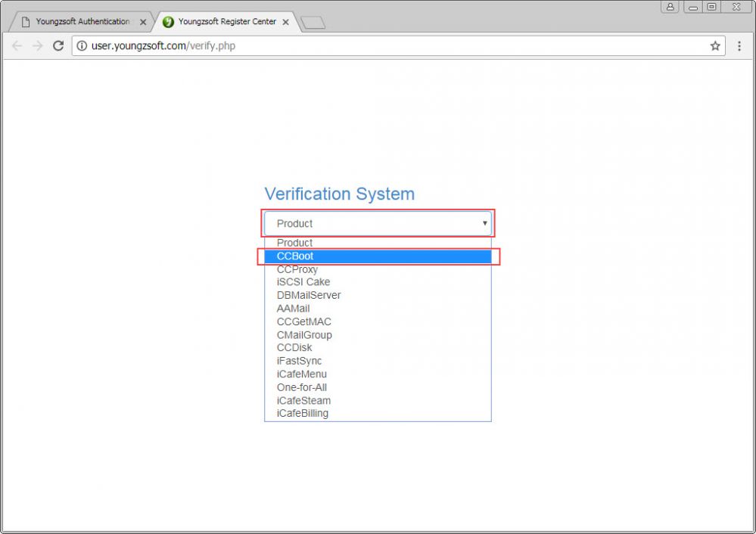Close the Youngzsoft Register Center tab
The image size is (756, 534).
tap(285, 22)
